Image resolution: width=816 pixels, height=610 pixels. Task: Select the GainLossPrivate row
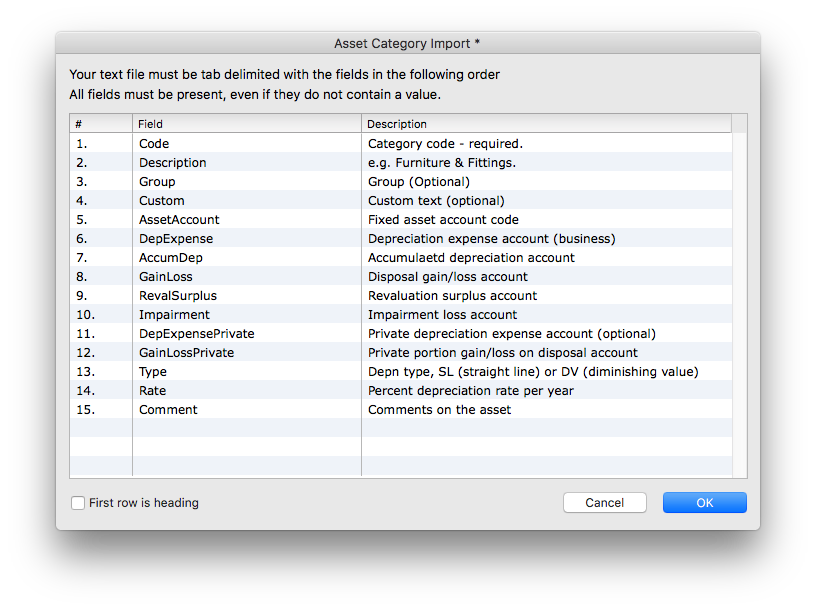coord(401,353)
